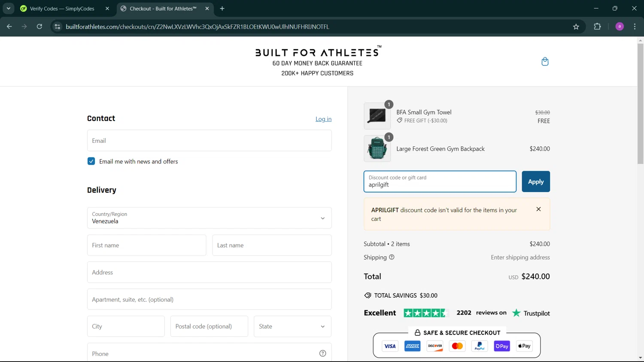The height and width of the screenshot is (362, 644).
Task: Click the page vertical scrollbar
Action: (640, 103)
